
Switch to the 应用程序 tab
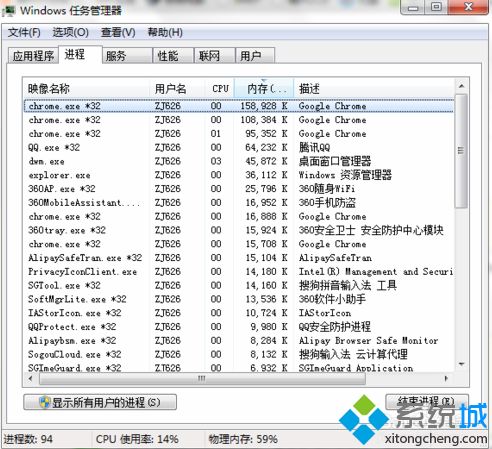(x=33, y=56)
